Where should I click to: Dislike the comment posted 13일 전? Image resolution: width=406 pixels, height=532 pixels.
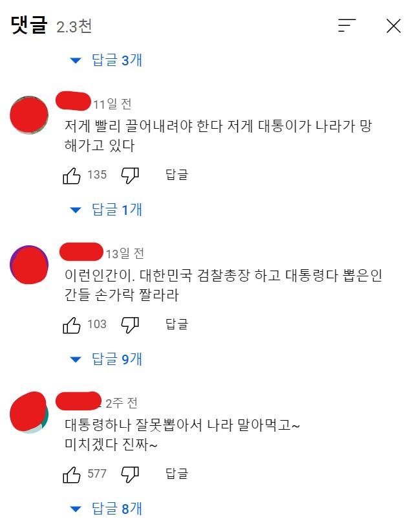click(x=130, y=325)
